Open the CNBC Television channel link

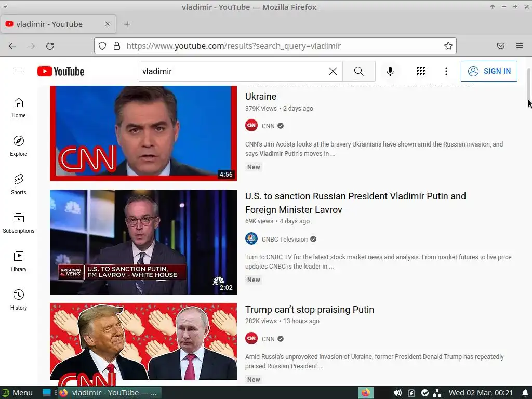coord(284,239)
